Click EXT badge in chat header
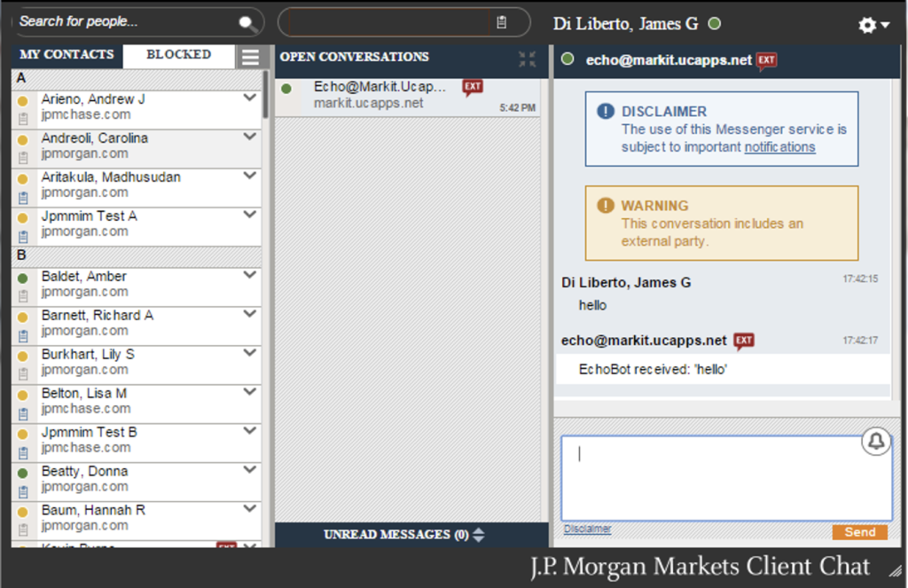The width and height of the screenshot is (908, 588). point(766,60)
